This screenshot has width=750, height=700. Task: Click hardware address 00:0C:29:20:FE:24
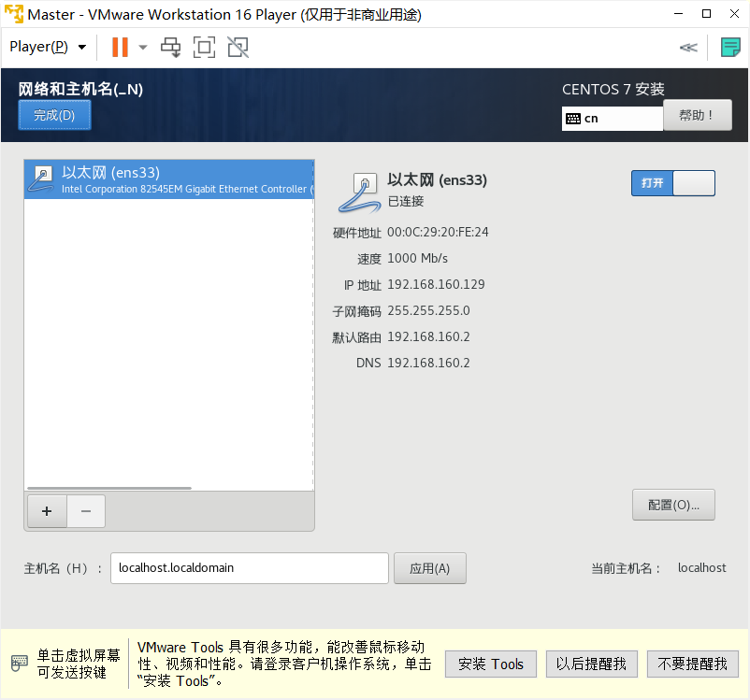[x=438, y=233]
